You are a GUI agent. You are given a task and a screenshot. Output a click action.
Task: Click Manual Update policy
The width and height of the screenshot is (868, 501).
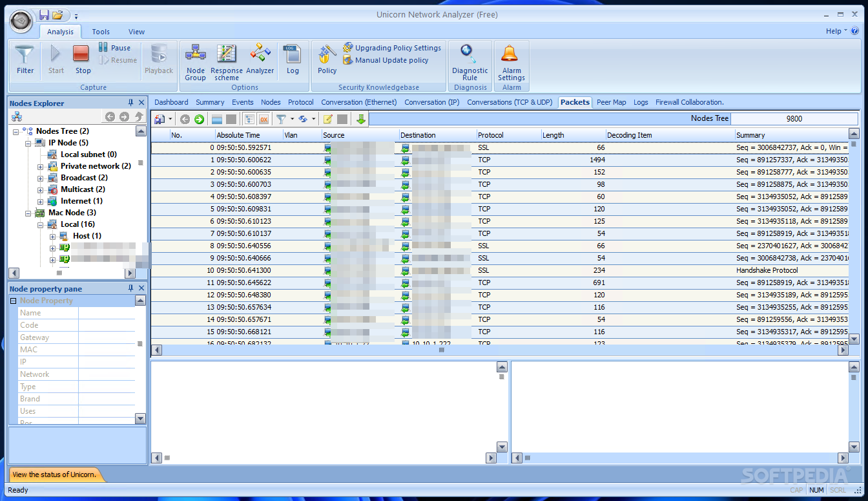click(x=386, y=60)
